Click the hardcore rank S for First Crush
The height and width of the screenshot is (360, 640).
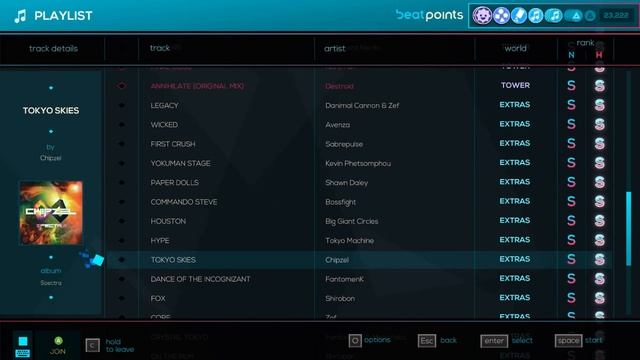pos(599,143)
